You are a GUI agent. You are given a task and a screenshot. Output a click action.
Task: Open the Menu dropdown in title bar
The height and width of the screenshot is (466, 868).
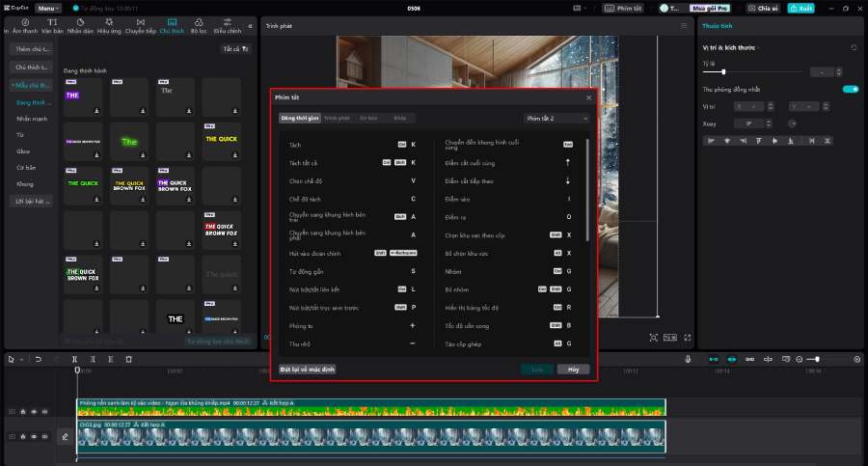click(47, 8)
